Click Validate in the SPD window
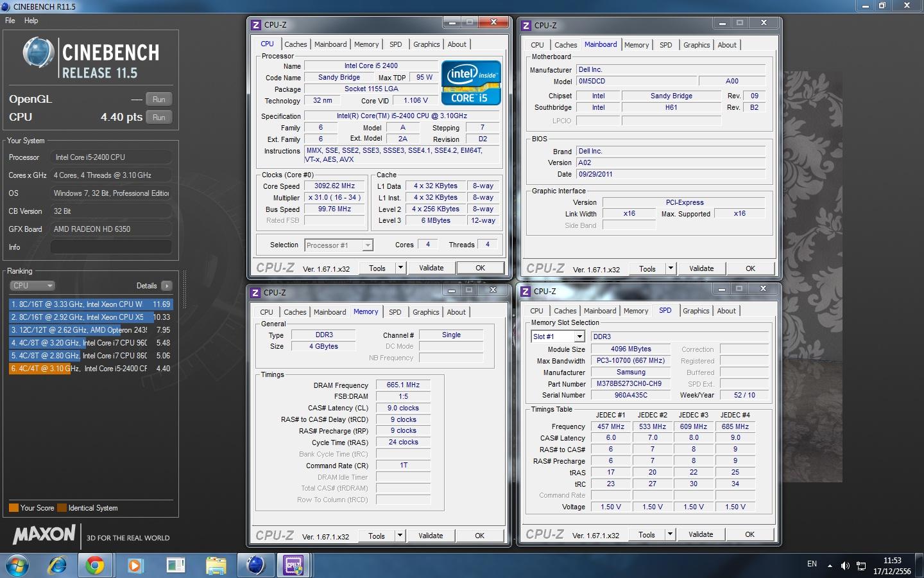This screenshot has height=578, width=924. (701, 534)
